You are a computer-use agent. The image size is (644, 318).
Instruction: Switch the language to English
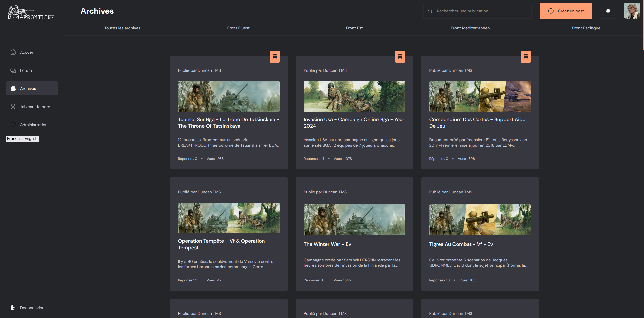tap(31, 138)
